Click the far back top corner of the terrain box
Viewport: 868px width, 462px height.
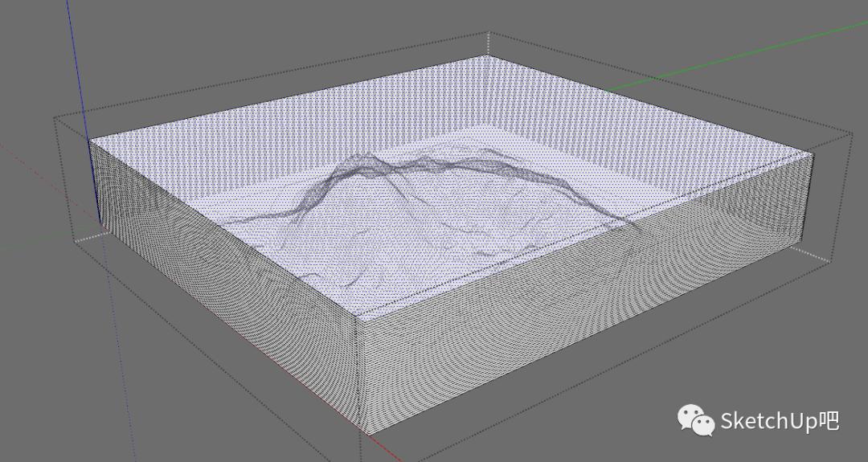487,58
